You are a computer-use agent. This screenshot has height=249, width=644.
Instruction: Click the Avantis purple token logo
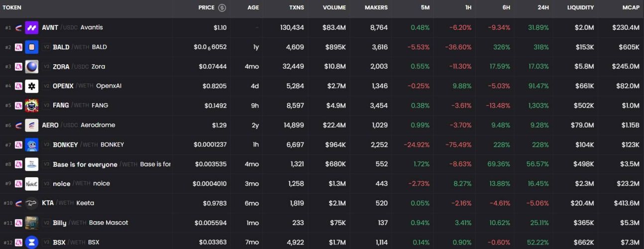point(32,27)
